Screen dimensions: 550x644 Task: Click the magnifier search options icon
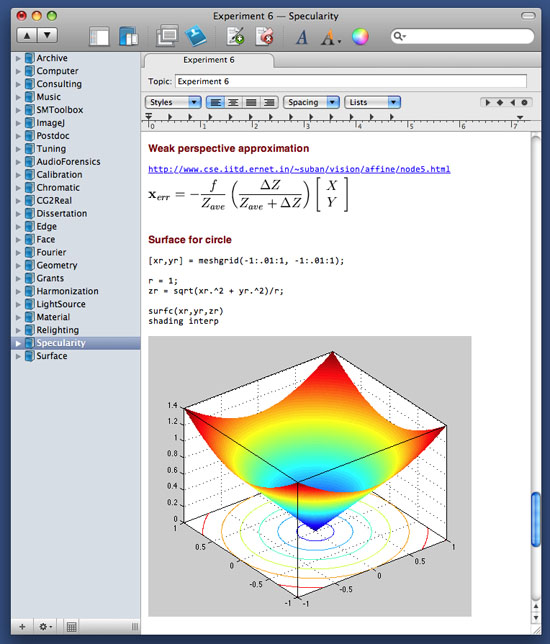point(399,36)
